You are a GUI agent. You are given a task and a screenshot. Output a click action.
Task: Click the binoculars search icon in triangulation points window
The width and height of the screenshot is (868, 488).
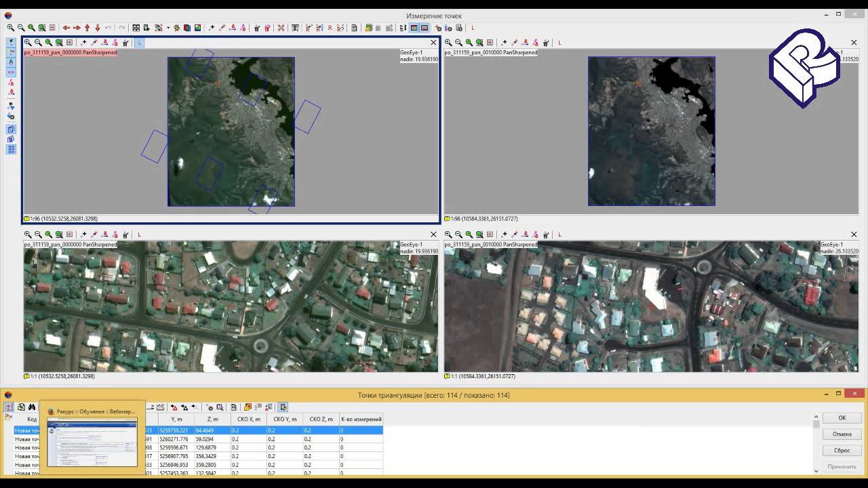[31, 407]
